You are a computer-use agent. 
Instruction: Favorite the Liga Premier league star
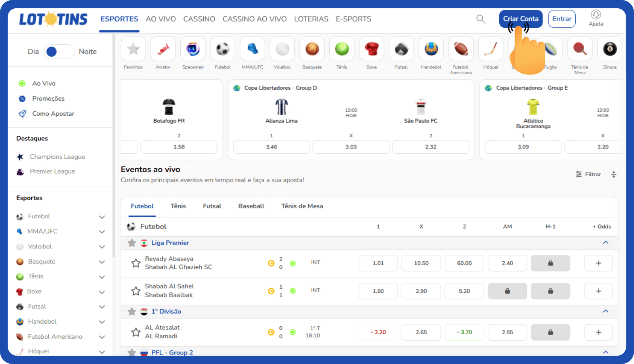coord(132,243)
